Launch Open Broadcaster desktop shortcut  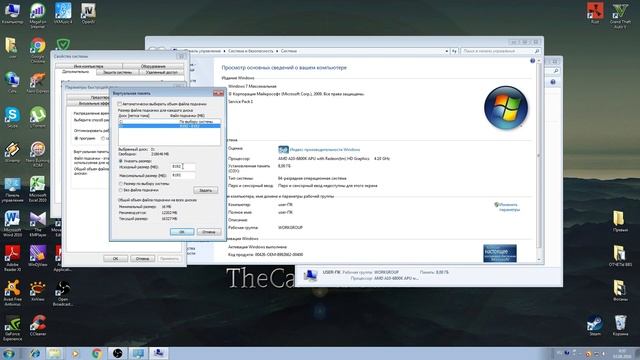click(x=63, y=293)
